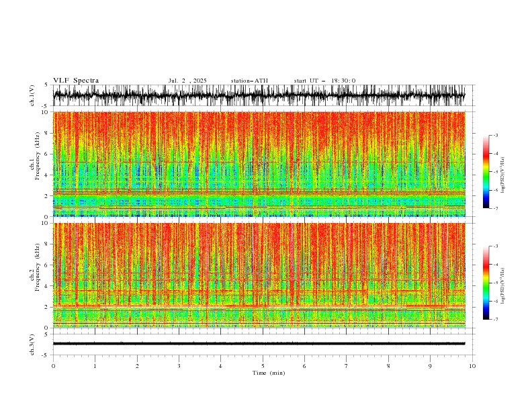Screen dimensions: 532x411
Task: Click the "start UT = 18:30:0" text
Action: point(324,81)
